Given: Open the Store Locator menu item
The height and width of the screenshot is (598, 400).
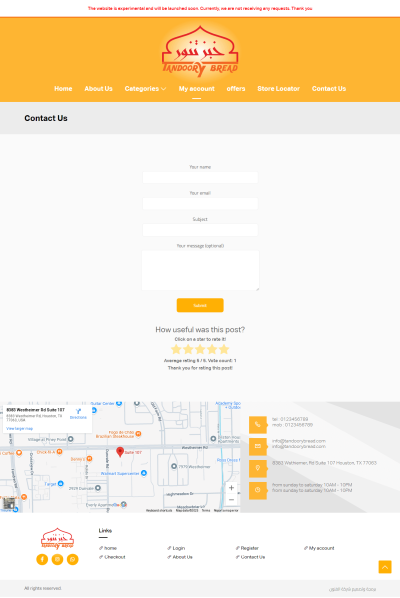Looking at the screenshot, I should coord(278,88).
